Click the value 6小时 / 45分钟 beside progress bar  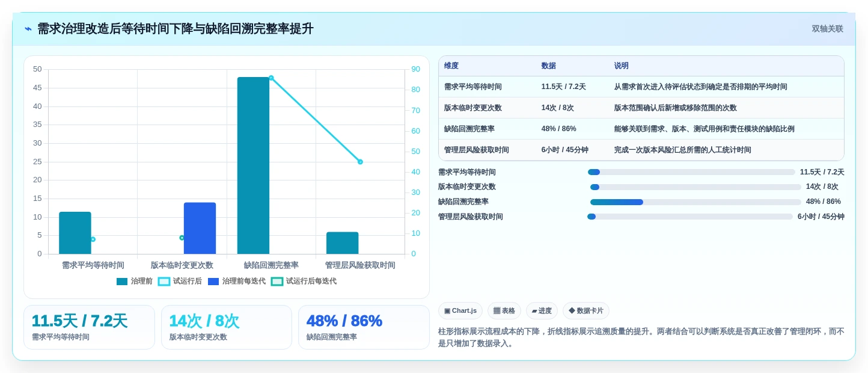821,217
